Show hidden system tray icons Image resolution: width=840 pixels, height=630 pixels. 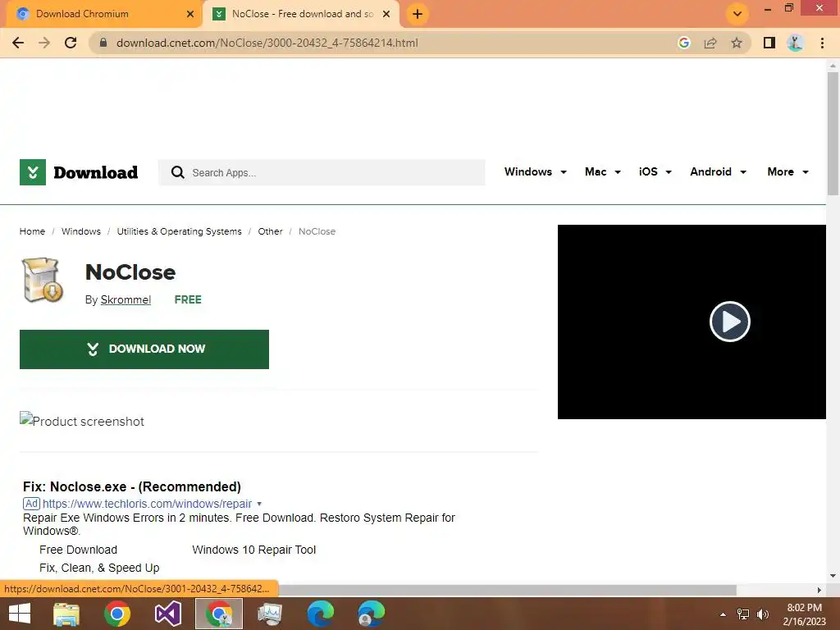coord(723,614)
